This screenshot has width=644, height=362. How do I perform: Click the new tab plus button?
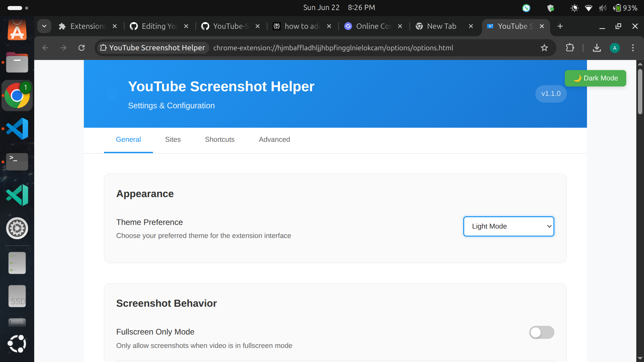coord(560,26)
